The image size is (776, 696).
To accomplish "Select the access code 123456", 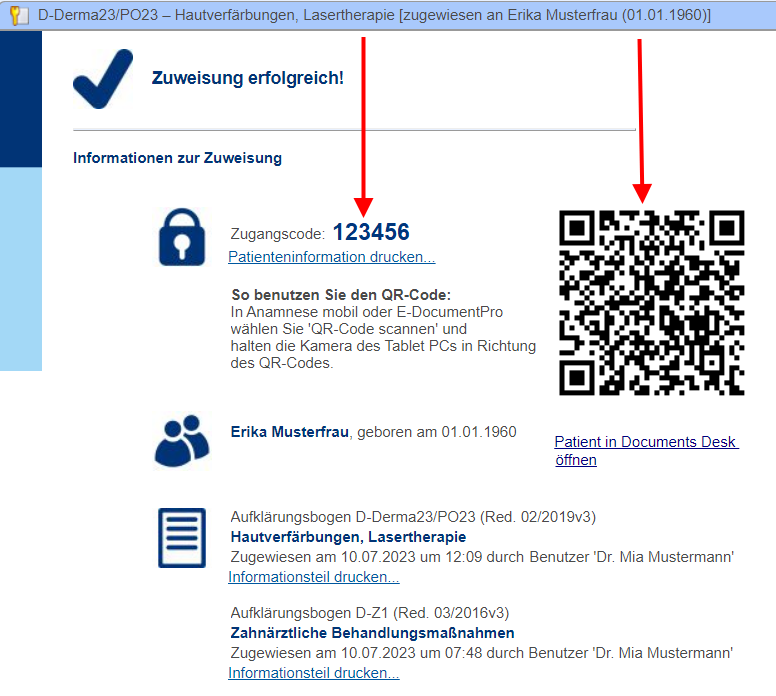I will [371, 232].
